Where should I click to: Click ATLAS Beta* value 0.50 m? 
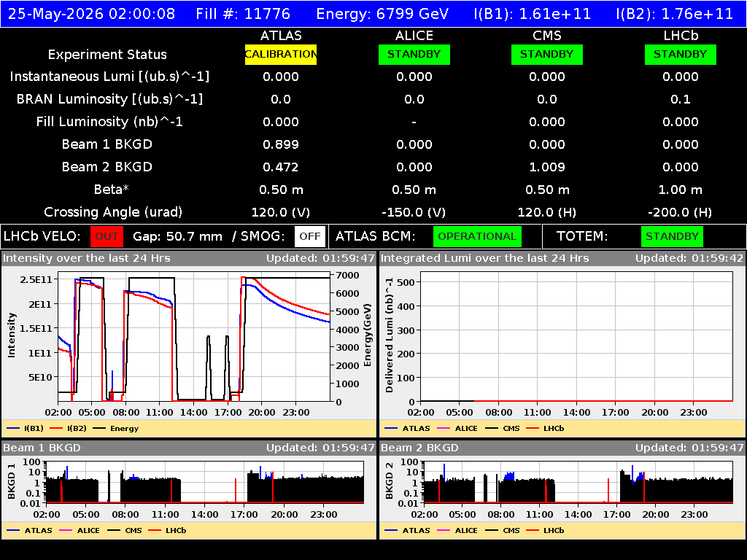tap(281, 190)
